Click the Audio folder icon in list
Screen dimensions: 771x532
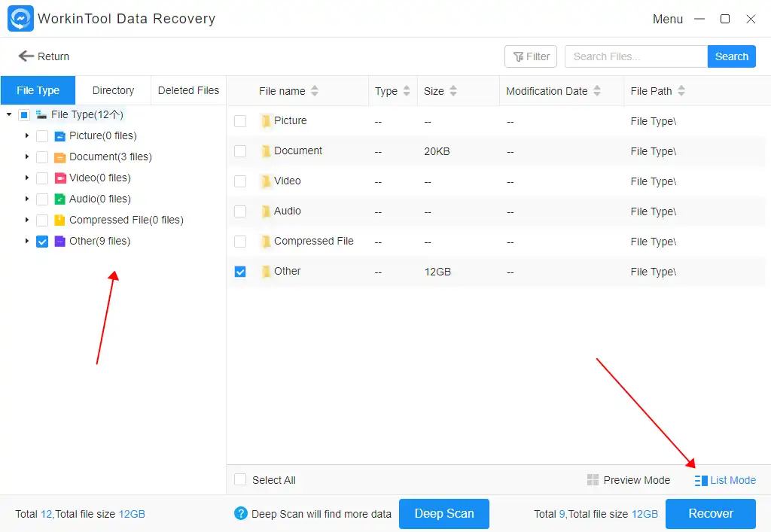[x=266, y=211]
